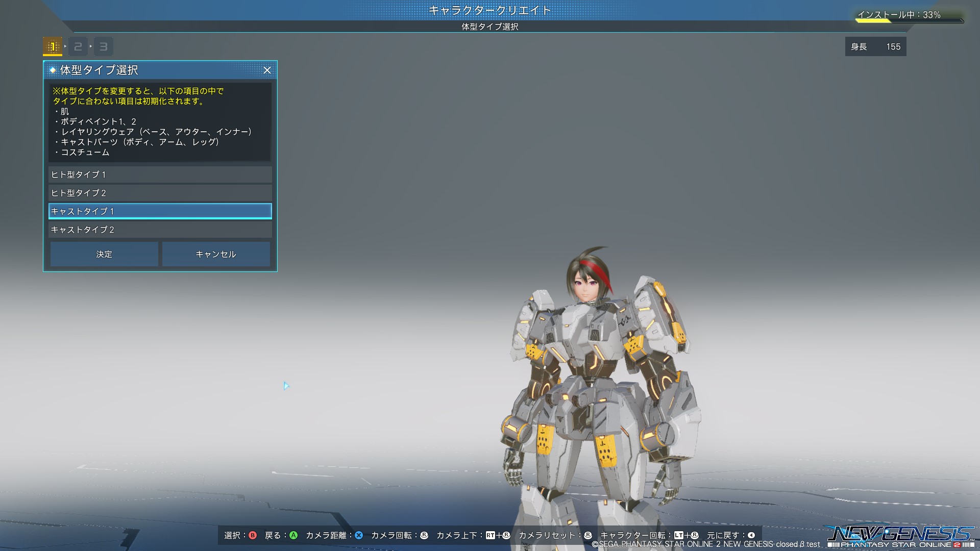
Task: Click the カメラリセット stick icon
Action: 588,535
